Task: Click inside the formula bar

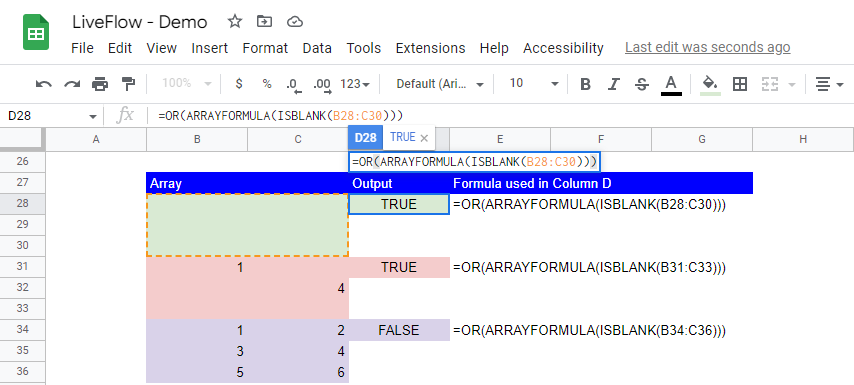Action: click(x=501, y=115)
